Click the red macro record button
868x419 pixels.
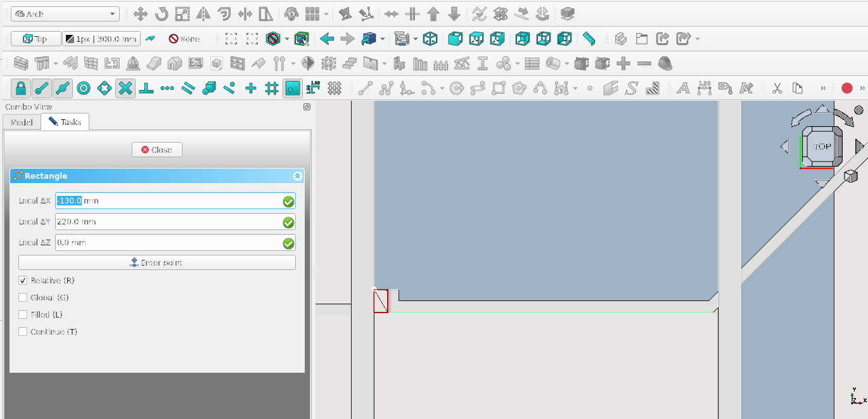coord(847,88)
